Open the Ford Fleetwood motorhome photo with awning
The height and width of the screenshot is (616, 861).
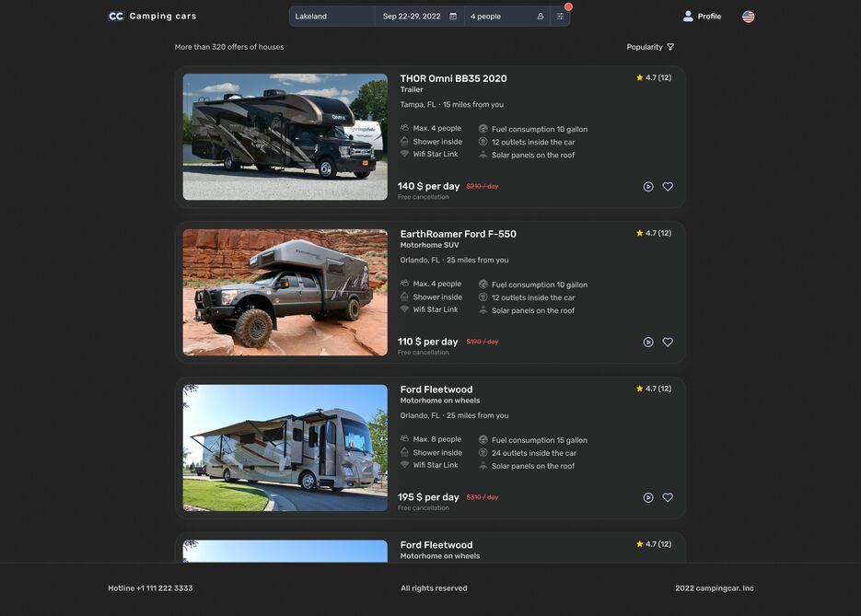coord(285,447)
